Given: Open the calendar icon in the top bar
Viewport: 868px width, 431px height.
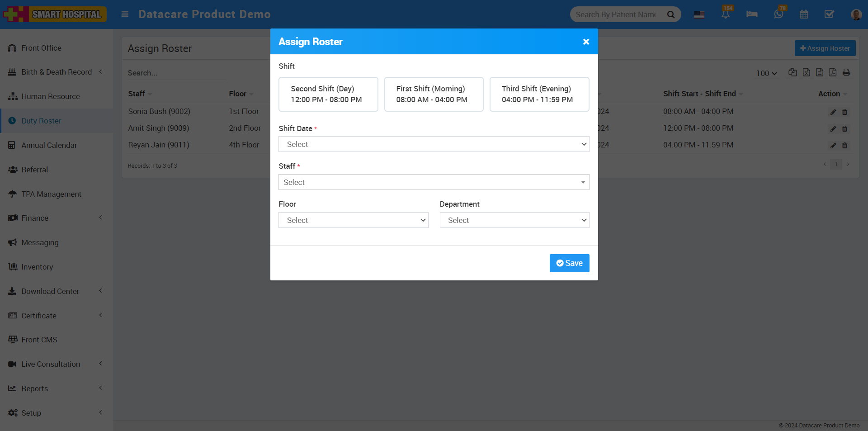Looking at the screenshot, I should point(804,14).
